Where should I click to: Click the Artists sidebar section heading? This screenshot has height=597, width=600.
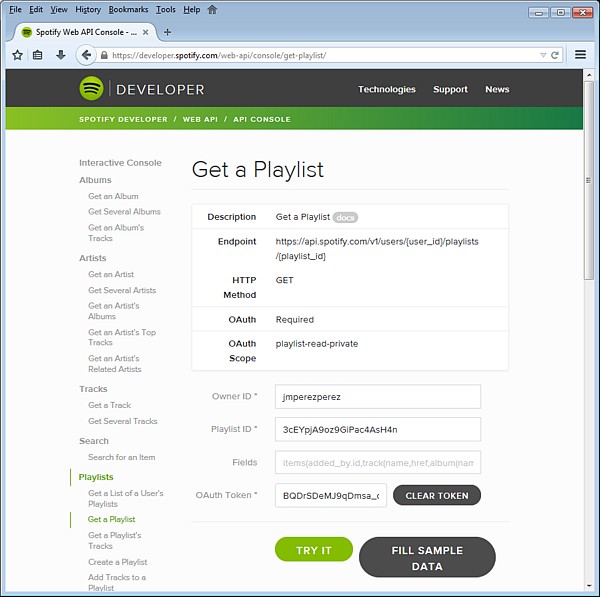(93, 258)
